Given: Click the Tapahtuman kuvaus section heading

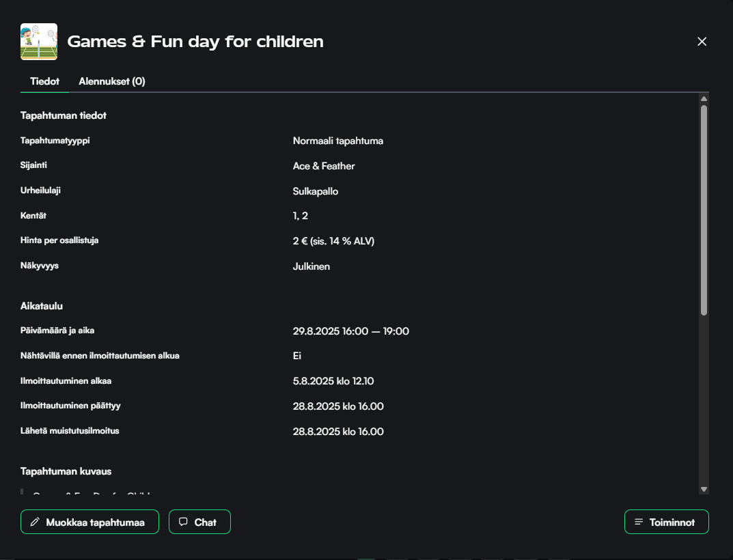Looking at the screenshot, I should pyautogui.click(x=66, y=471).
